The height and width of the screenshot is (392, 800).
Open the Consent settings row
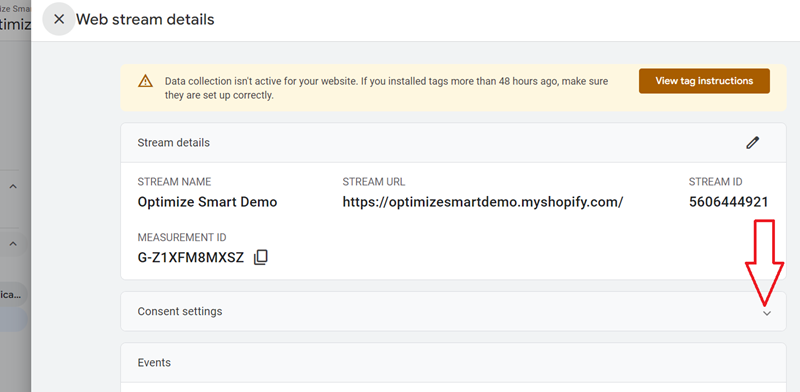(x=453, y=311)
